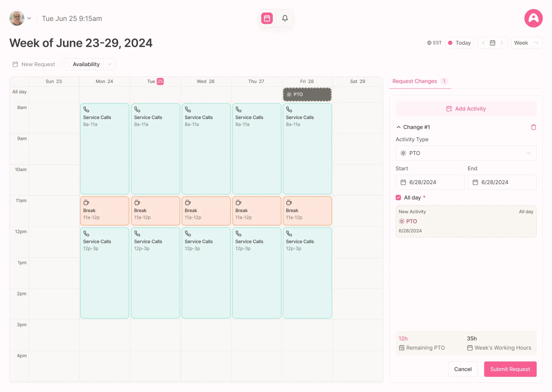Go to previous week with the left arrow
Image resolution: width=552 pixels, height=392 pixels.
coord(483,43)
